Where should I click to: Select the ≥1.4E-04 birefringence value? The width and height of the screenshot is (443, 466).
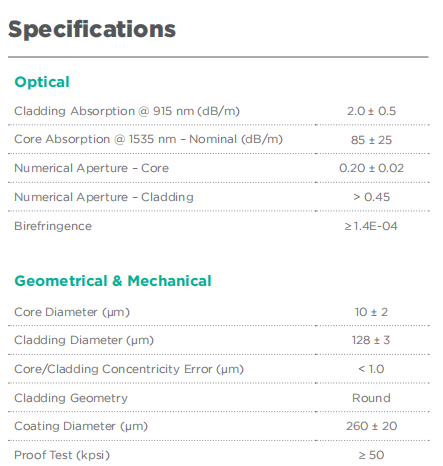371,226
